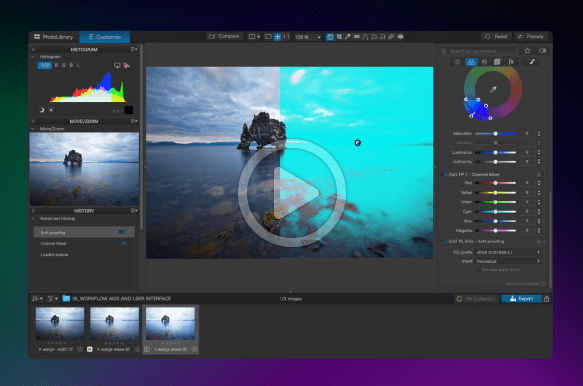This screenshot has height=386, width=583.
Task: Toggle shadow clipping moon icon
Action: pos(42,110)
